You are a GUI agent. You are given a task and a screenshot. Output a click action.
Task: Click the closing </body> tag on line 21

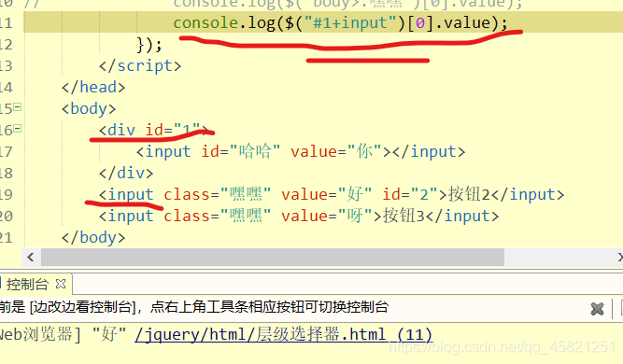[x=93, y=237]
